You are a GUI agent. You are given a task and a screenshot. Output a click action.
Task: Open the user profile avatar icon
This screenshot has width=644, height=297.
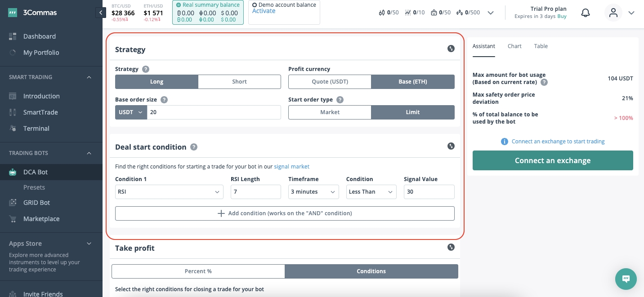[613, 13]
